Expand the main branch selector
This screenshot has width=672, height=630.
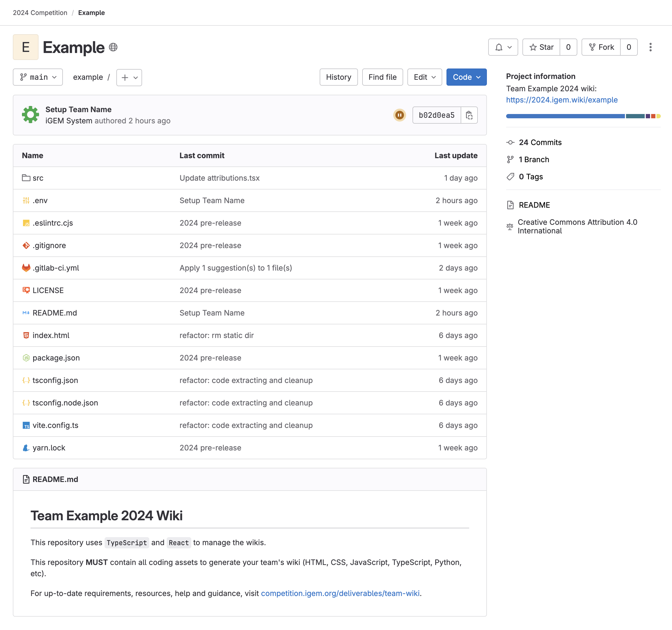point(38,77)
